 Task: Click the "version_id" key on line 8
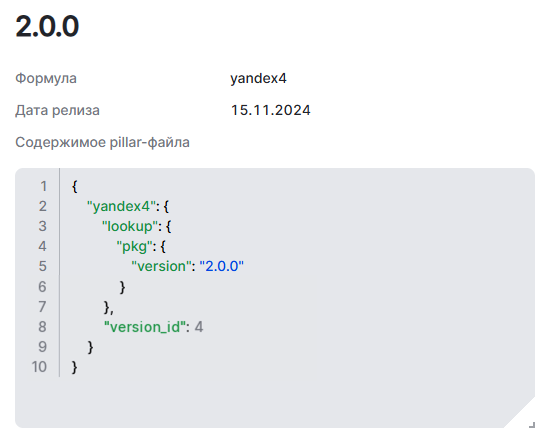(145, 327)
